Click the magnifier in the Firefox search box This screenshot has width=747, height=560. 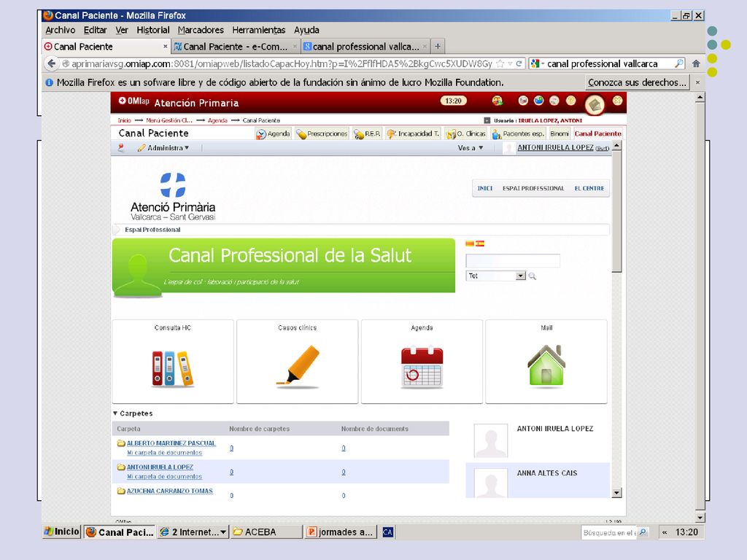(x=679, y=63)
